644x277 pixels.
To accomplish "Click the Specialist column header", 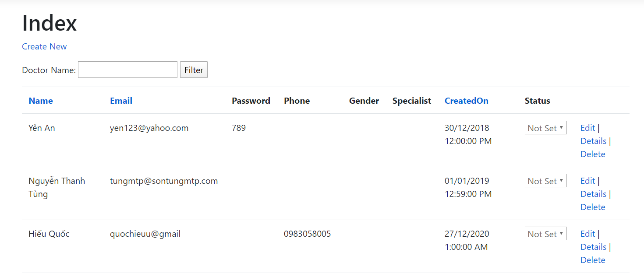I will (412, 101).
